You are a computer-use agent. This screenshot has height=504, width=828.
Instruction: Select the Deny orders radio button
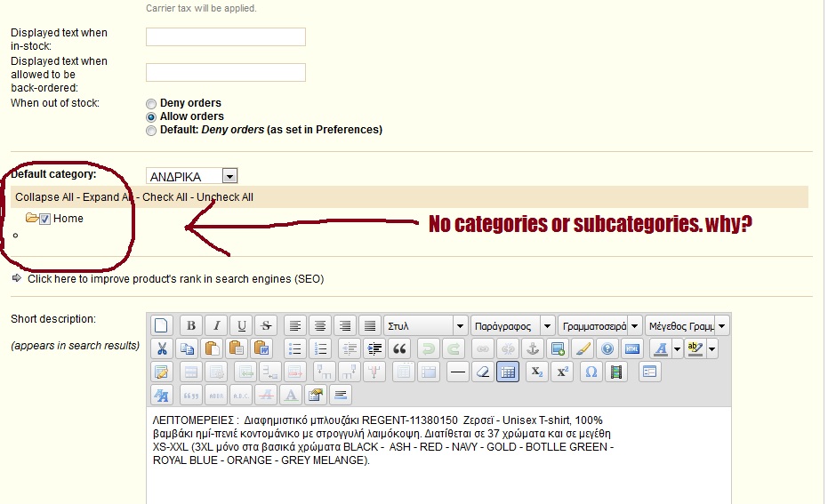point(151,103)
